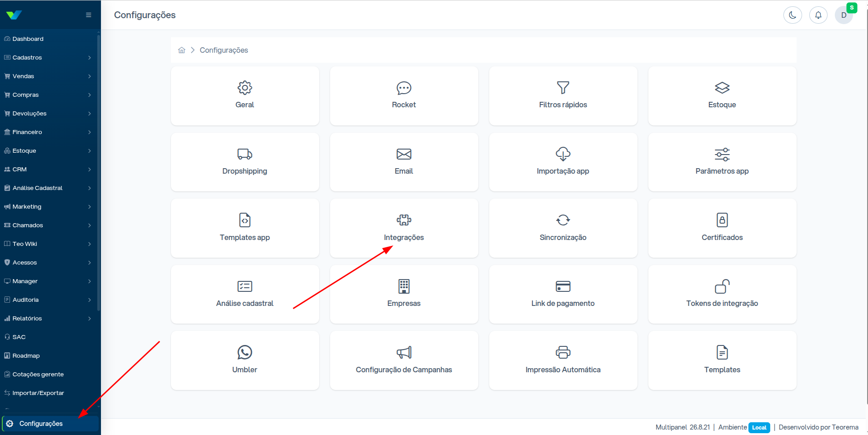Expand the Compras sidebar menu
The height and width of the screenshot is (435, 868).
48,95
